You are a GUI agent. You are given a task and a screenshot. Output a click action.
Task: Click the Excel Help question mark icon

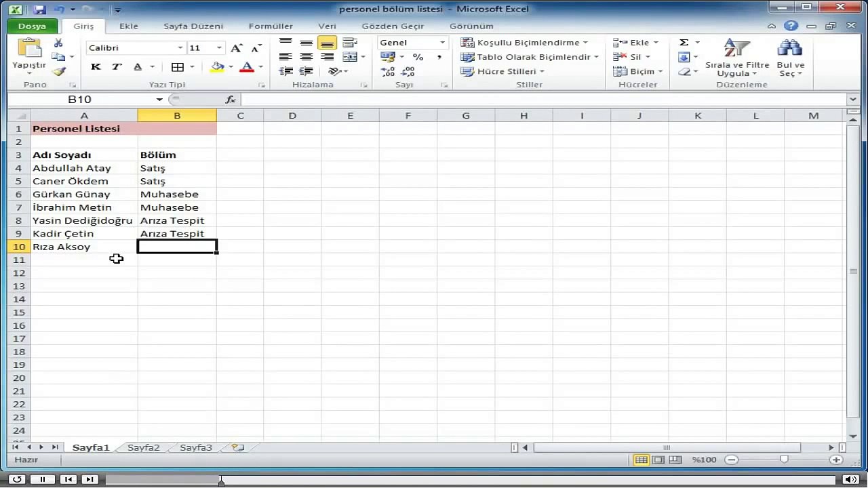point(791,26)
